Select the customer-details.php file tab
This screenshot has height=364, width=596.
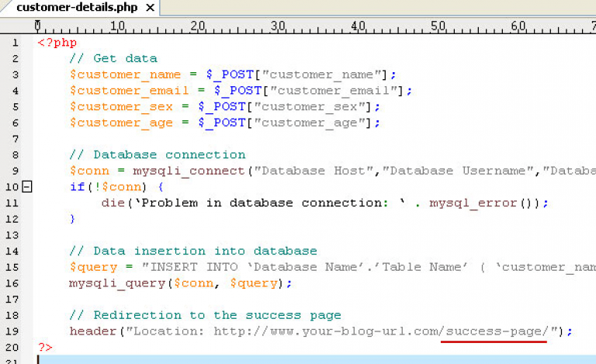[x=78, y=8]
